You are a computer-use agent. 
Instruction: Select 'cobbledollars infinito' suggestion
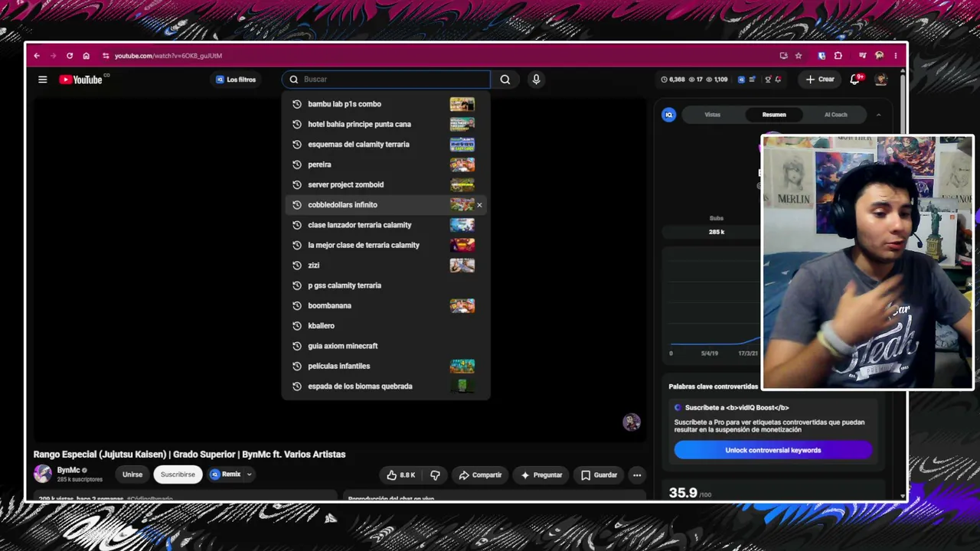(x=386, y=205)
